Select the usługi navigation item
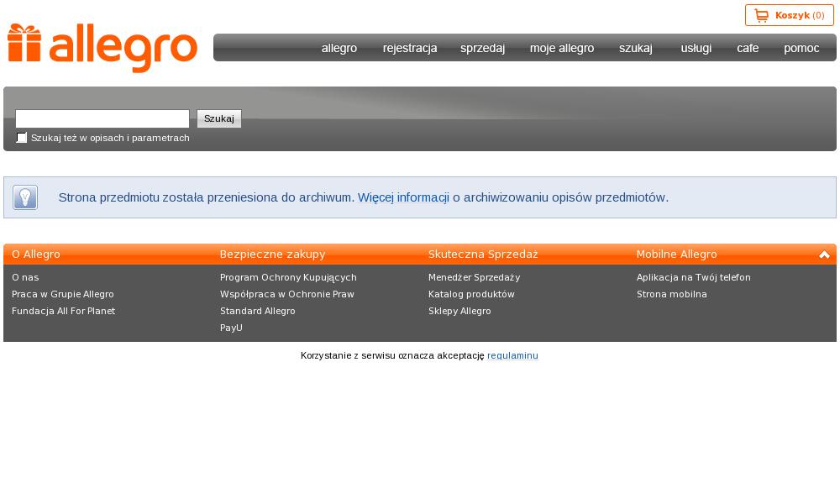Viewport: 840px width, 504px height. tap(696, 48)
